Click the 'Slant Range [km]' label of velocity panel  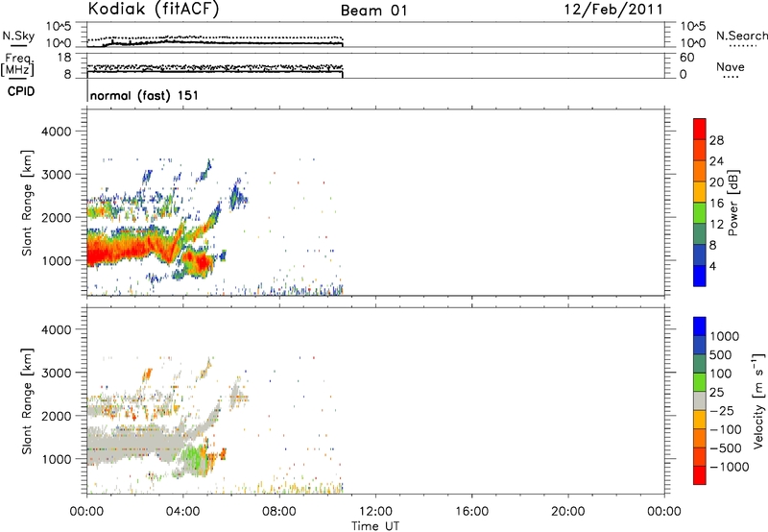tap(27, 401)
